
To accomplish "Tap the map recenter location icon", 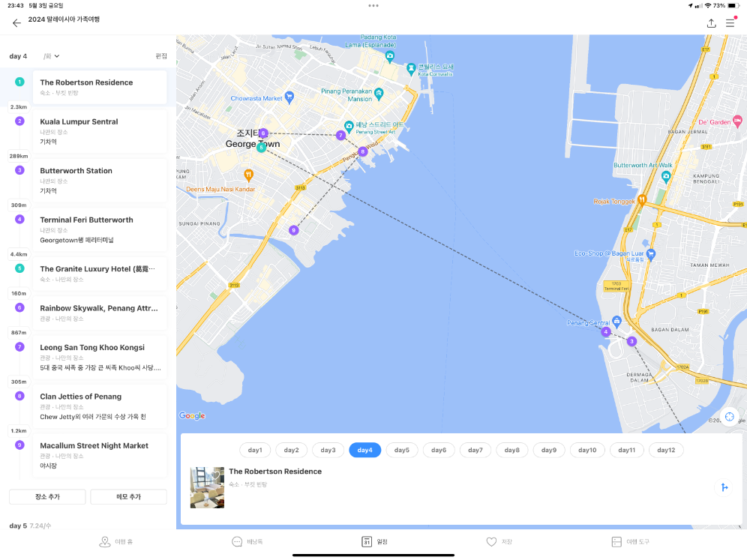I will point(729,417).
